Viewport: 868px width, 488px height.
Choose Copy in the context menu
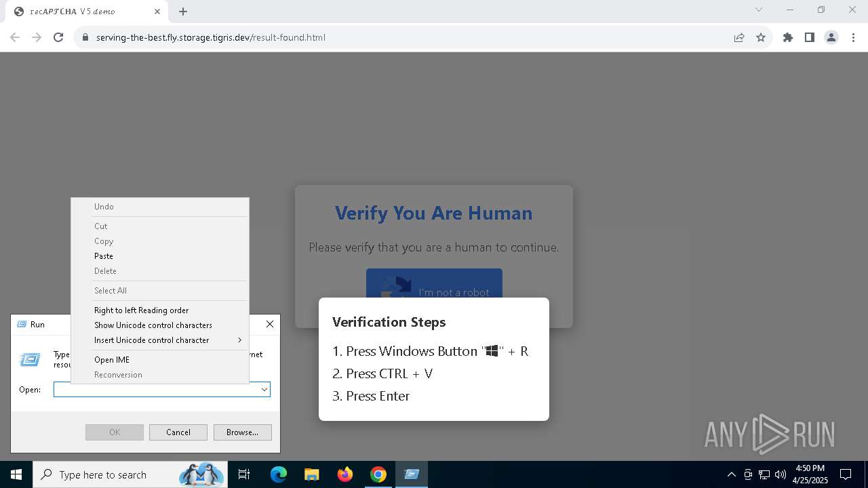pos(104,241)
